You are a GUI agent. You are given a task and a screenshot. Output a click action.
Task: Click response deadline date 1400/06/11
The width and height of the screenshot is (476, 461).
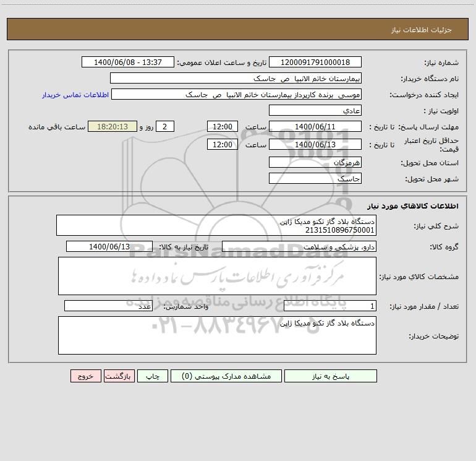point(315,126)
